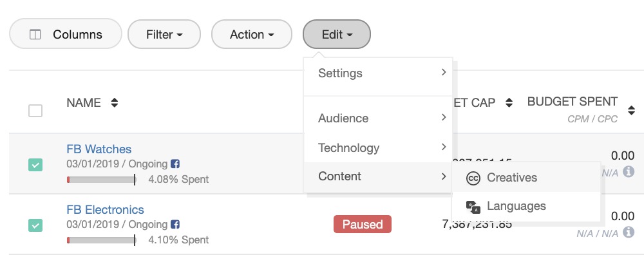The height and width of the screenshot is (255, 644).
Task: Click Facebook icon beside FB Electronics dates
Action: click(x=175, y=225)
